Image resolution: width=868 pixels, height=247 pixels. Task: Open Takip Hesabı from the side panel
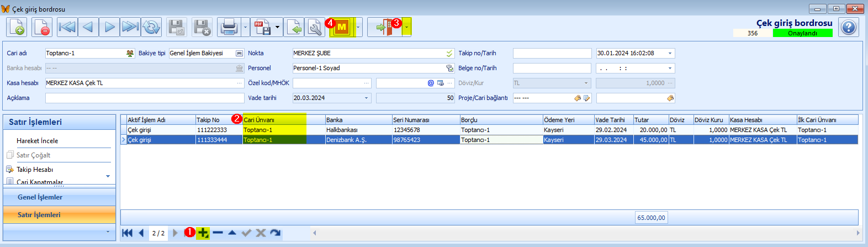(x=35, y=170)
